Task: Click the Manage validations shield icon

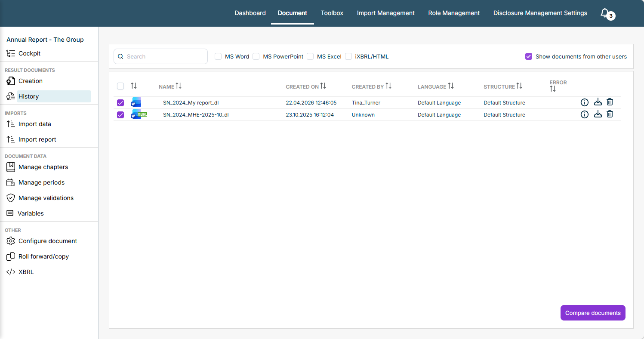Action: 11,198
